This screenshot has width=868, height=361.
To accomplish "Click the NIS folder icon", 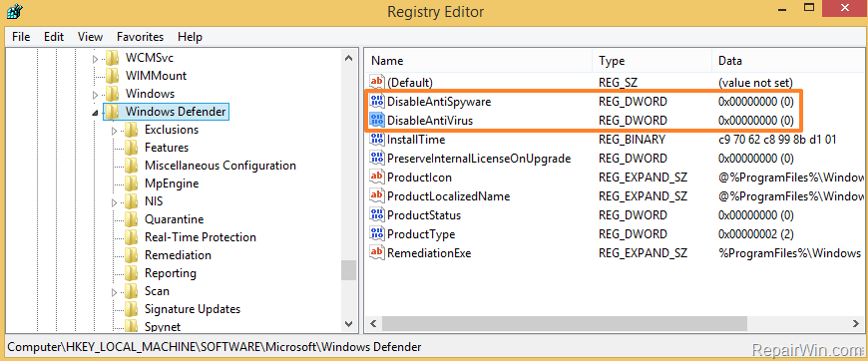I will (131, 201).
